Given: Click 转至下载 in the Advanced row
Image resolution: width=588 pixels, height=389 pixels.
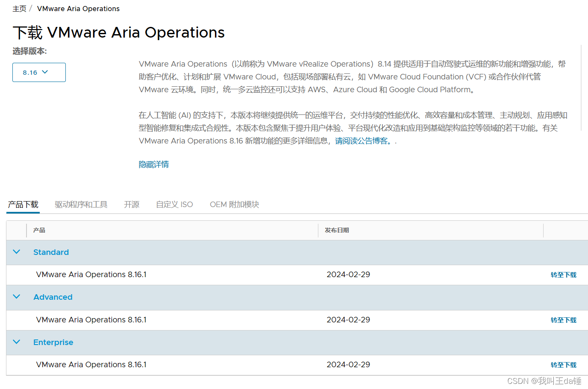Looking at the screenshot, I should click(564, 320).
